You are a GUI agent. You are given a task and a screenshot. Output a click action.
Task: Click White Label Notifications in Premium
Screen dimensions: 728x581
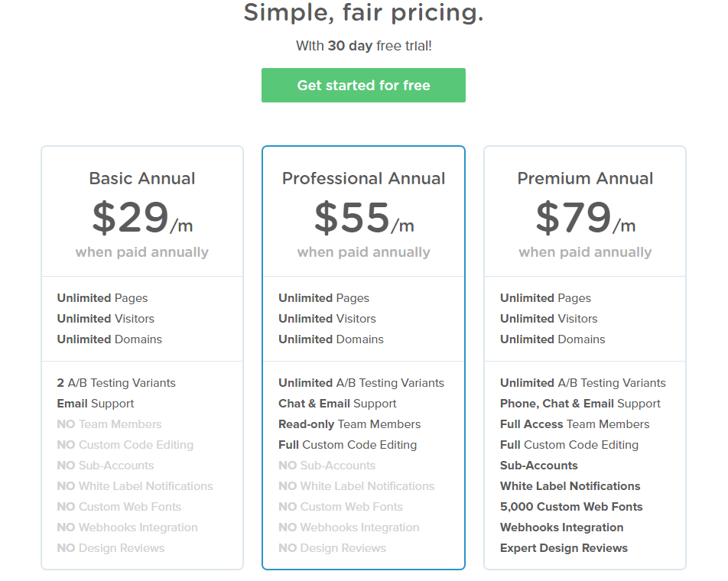click(x=570, y=486)
